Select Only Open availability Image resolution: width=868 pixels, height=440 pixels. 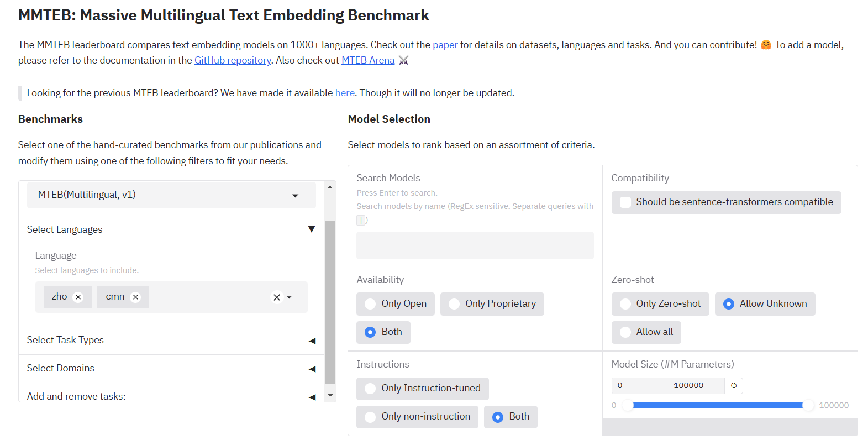371,304
